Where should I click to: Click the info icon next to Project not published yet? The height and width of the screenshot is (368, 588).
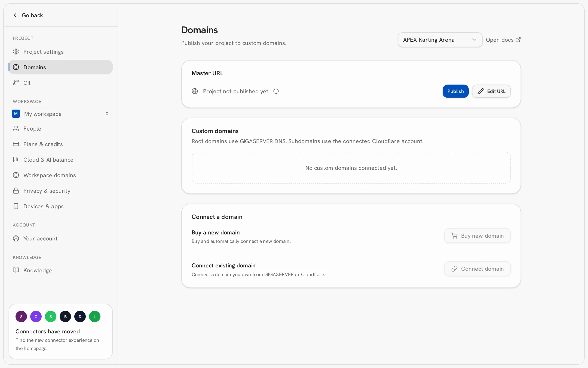(276, 91)
